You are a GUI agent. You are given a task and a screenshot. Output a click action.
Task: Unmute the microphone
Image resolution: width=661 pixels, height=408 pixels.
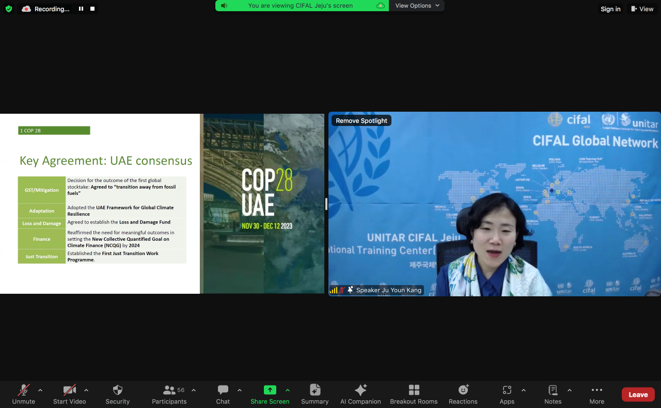pyautogui.click(x=24, y=395)
